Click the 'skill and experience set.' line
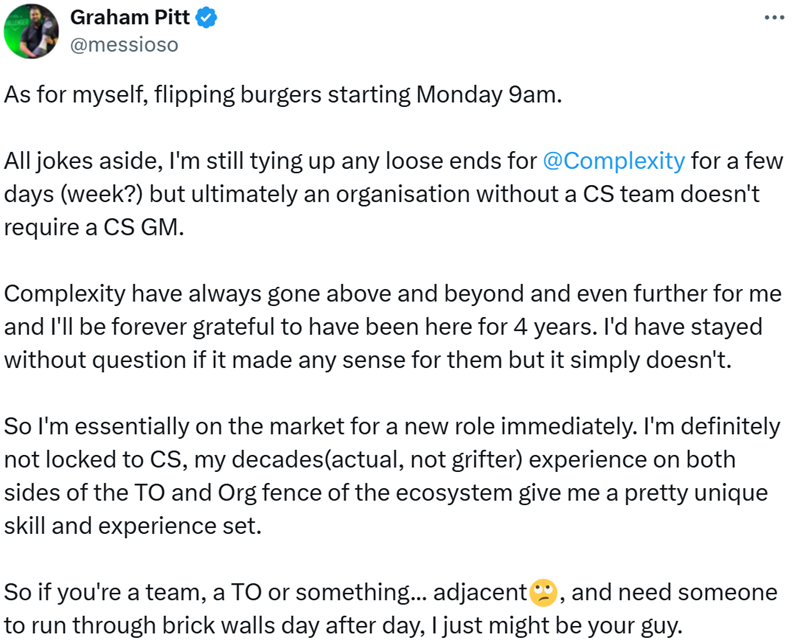Viewport: 800px width, 643px height. click(x=133, y=526)
